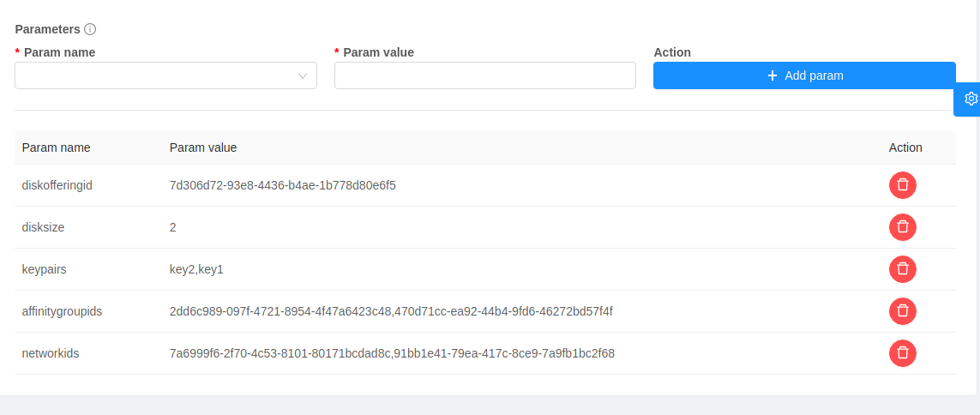Click the info icon next to Parameters
980x415 pixels.
point(90,29)
